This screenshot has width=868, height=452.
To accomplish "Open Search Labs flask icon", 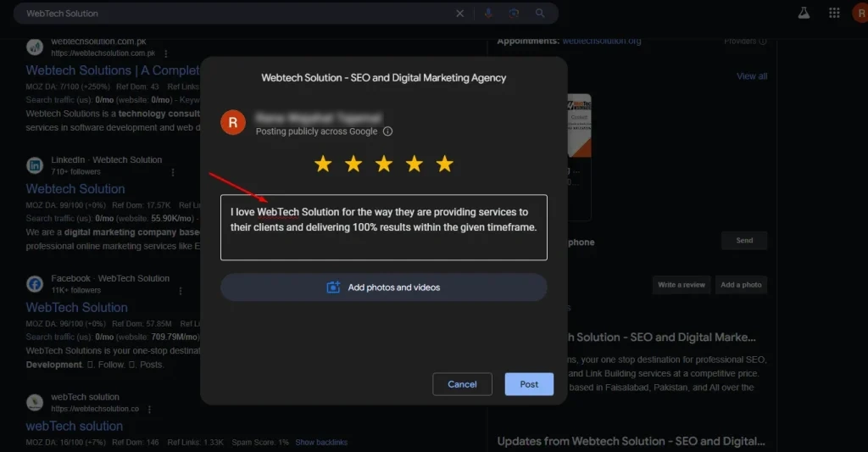I will 804,14.
